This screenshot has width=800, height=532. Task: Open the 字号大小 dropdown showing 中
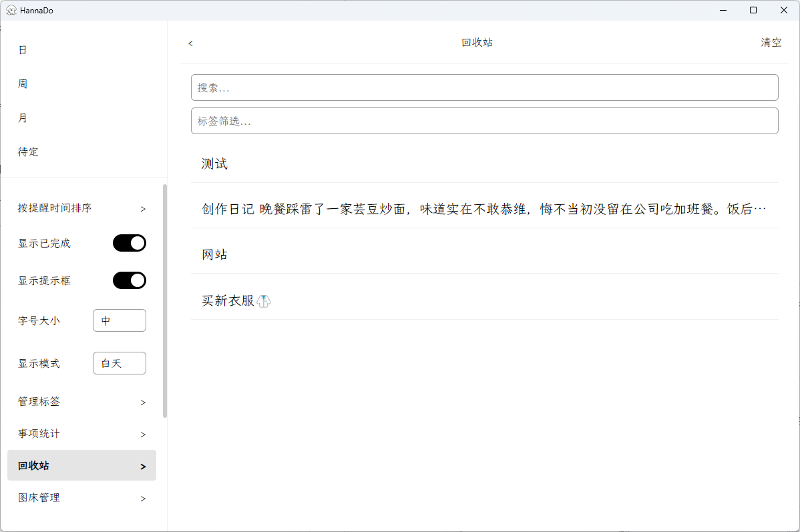point(119,320)
